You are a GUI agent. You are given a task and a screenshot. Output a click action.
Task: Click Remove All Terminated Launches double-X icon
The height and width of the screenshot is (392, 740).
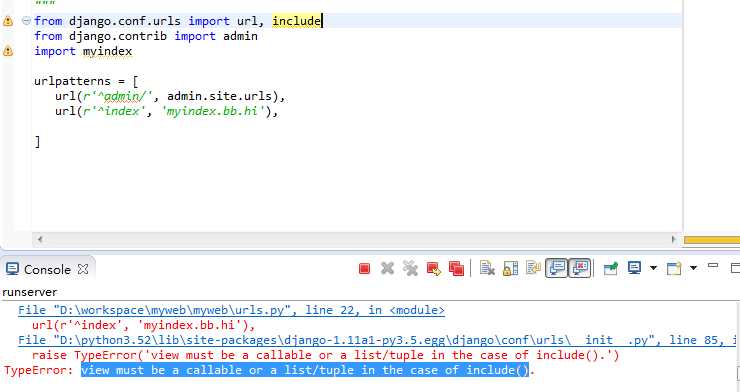[410, 269]
